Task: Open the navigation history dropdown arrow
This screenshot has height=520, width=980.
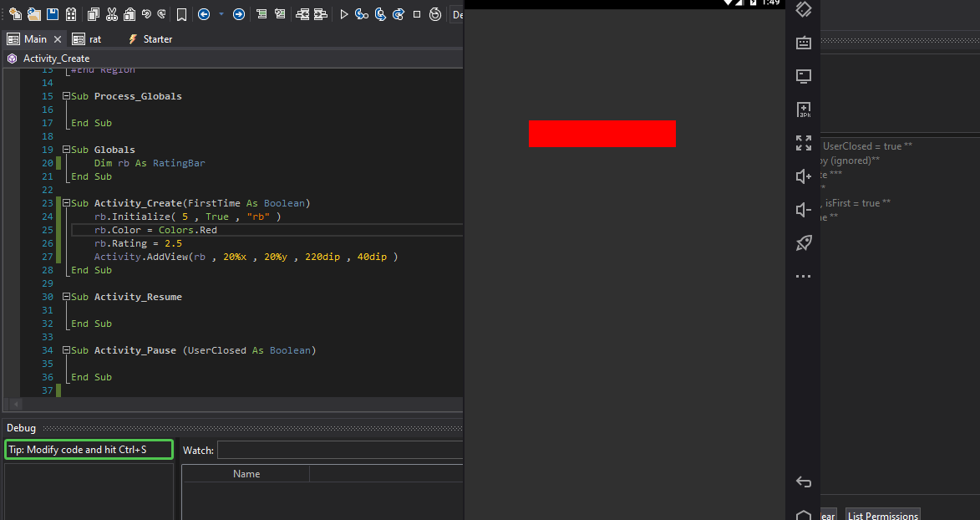Action: click(221, 14)
